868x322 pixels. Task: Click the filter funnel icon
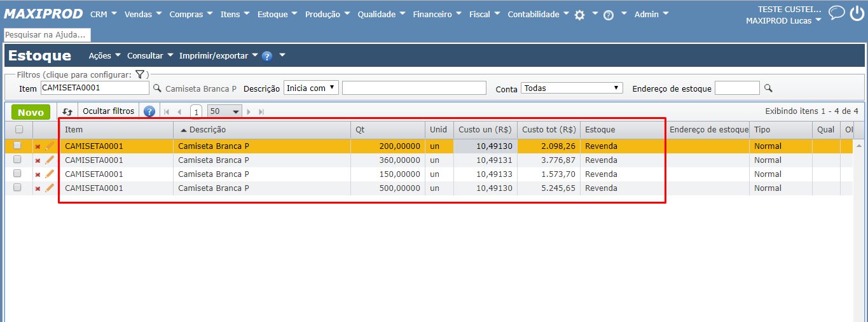(x=140, y=74)
